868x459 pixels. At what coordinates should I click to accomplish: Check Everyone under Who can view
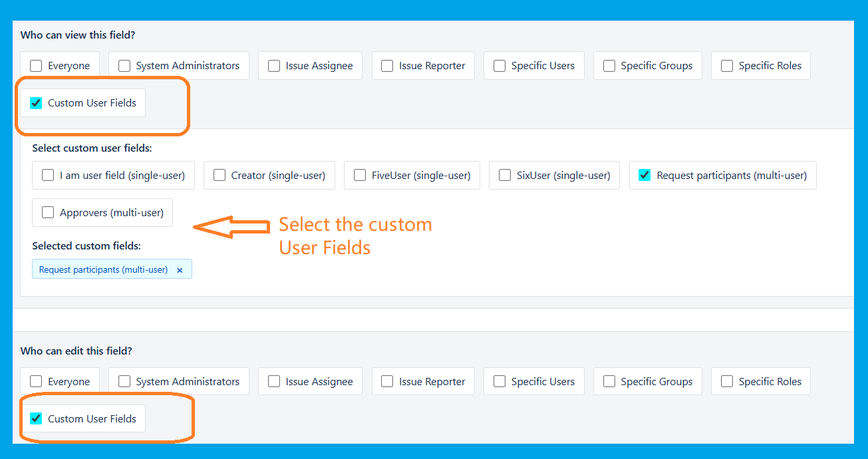pos(36,66)
